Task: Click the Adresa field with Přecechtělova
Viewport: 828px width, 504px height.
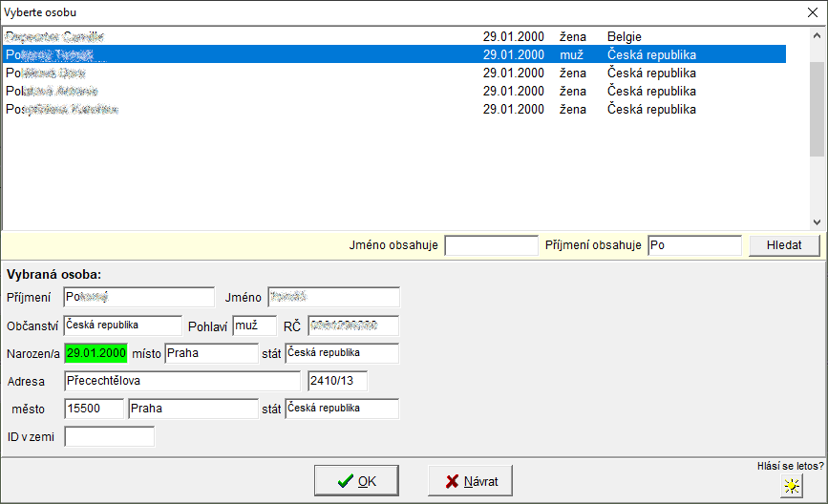Action: [181, 381]
